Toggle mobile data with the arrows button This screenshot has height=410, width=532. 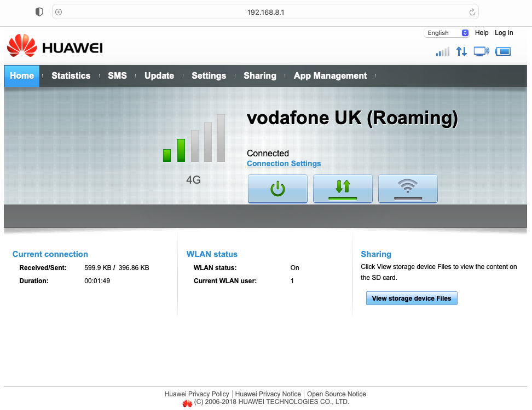click(x=343, y=189)
